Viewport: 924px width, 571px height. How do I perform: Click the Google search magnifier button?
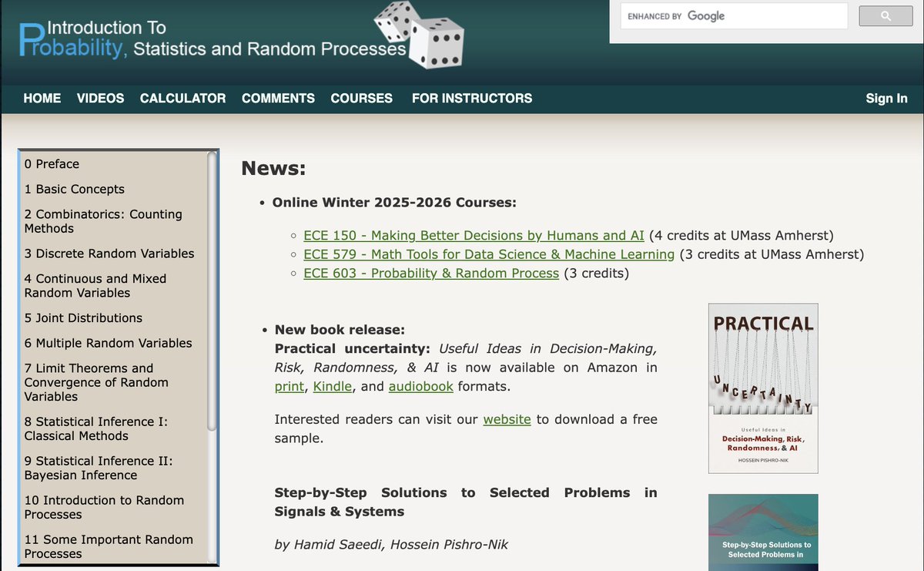click(885, 16)
